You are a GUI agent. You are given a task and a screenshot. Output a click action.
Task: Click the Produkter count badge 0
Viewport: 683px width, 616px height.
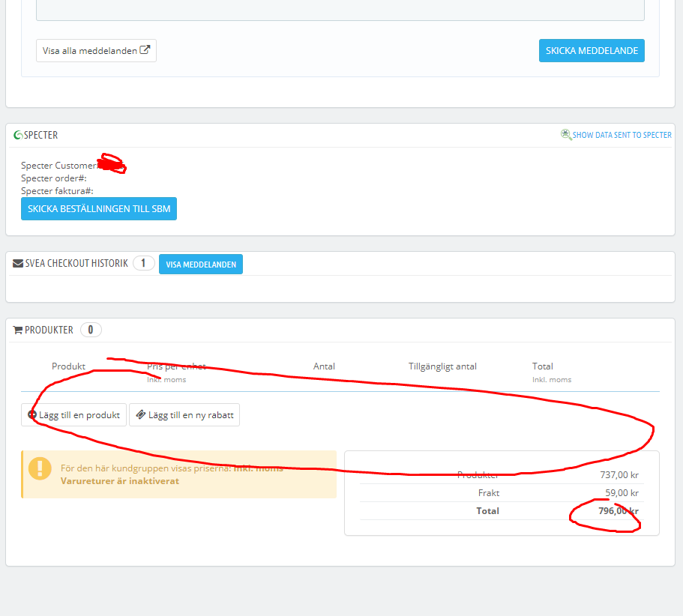coord(91,330)
